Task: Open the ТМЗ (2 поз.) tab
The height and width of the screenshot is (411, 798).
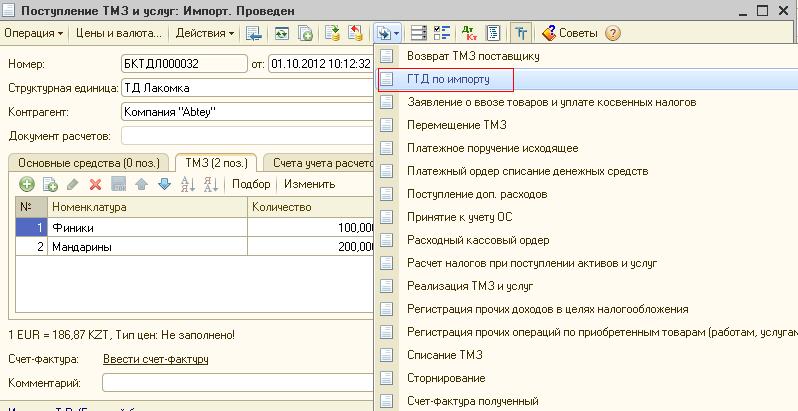Action: pyautogui.click(x=213, y=162)
